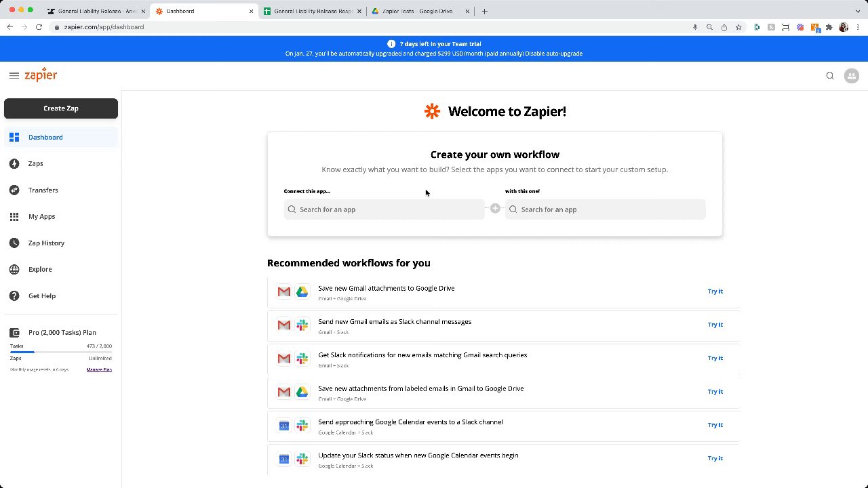
Task: Click the Create Zap button
Action: (x=61, y=108)
